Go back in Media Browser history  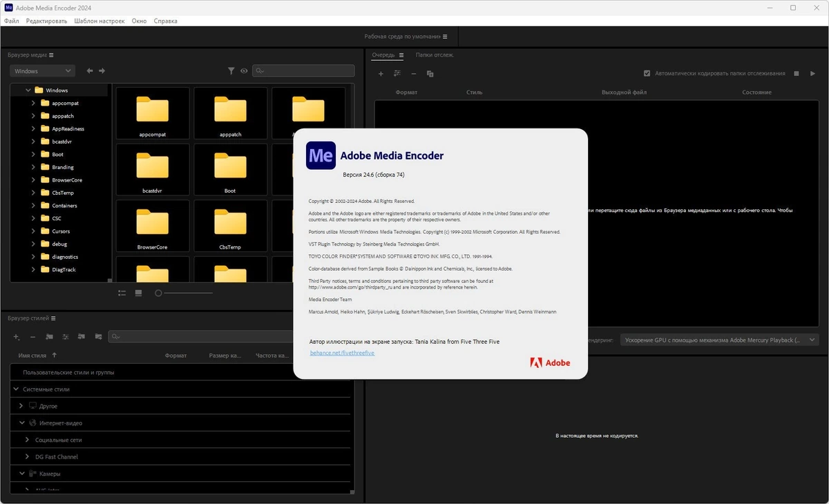click(90, 70)
